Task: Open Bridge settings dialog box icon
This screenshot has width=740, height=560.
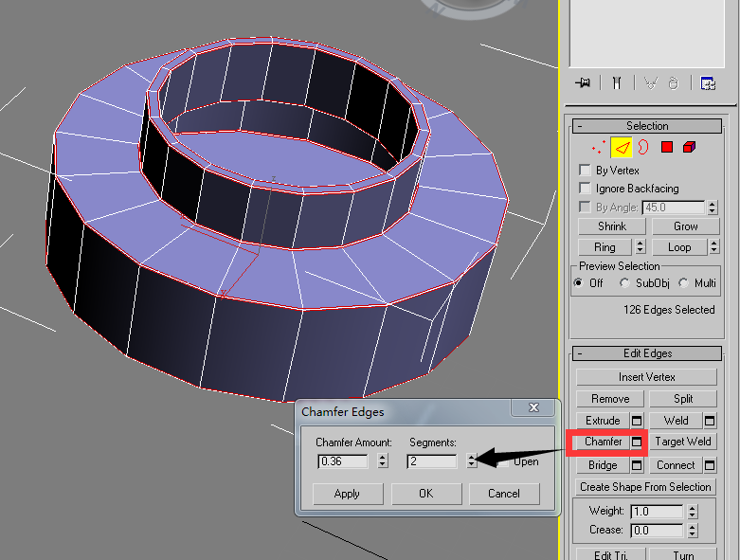Action: tap(637, 465)
